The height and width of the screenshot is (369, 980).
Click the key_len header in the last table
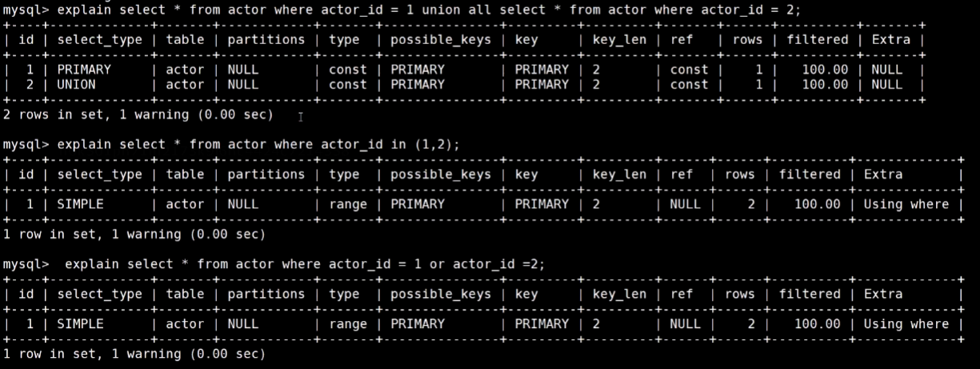pyautogui.click(x=620, y=294)
